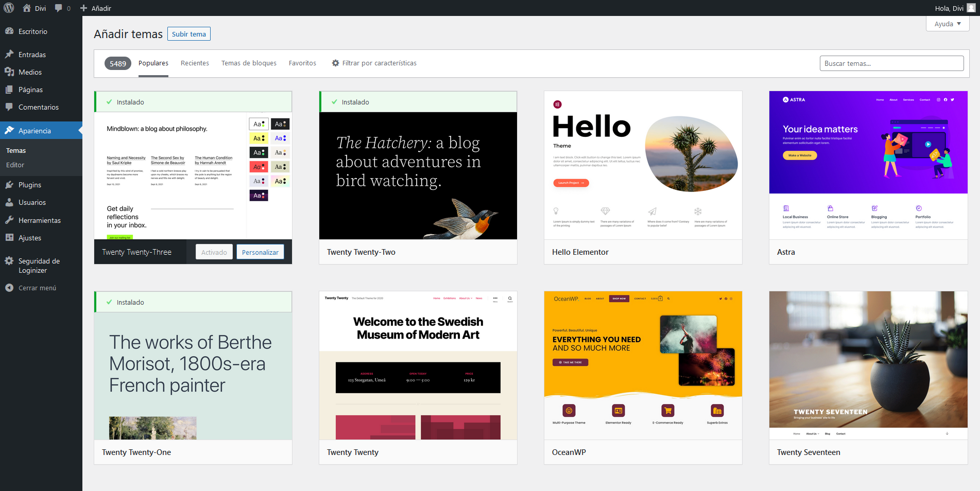
Task: Click the 5489 themes count badge
Action: tap(118, 63)
